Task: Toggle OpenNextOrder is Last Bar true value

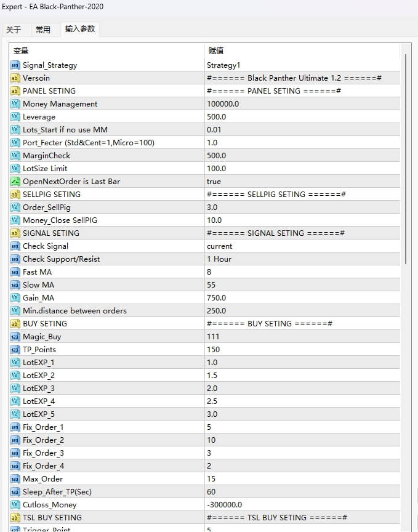Action: click(x=214, y=182)
